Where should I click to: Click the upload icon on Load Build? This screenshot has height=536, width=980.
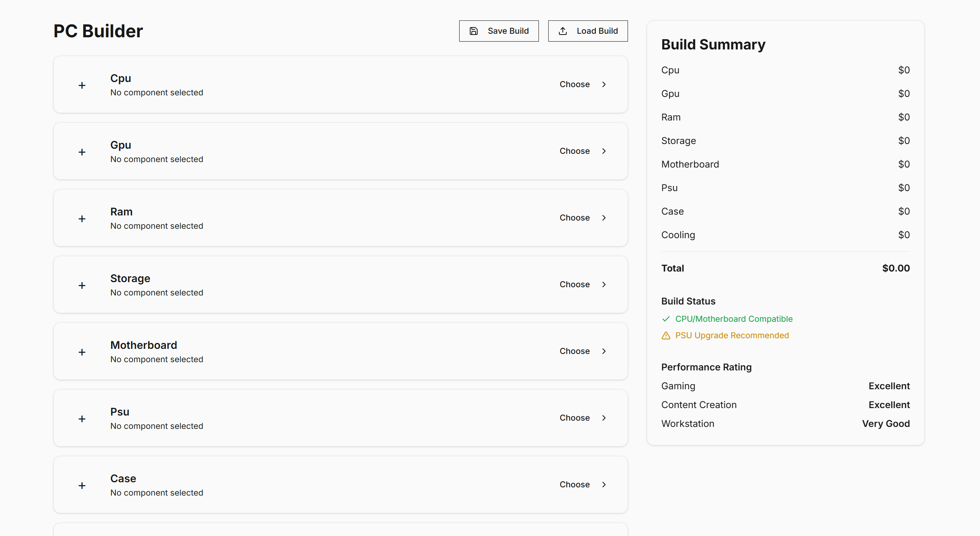tap(563, 31)
